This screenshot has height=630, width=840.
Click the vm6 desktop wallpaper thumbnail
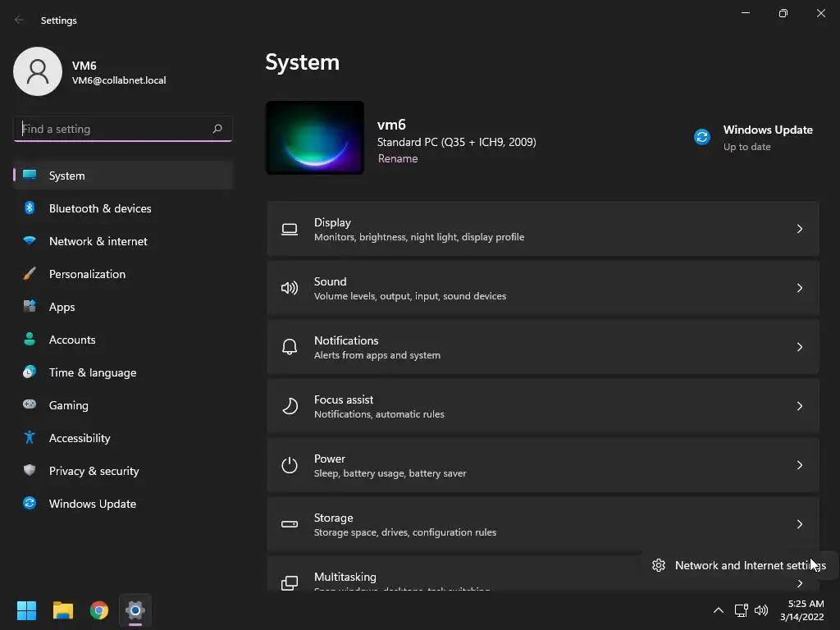(315, 138)
